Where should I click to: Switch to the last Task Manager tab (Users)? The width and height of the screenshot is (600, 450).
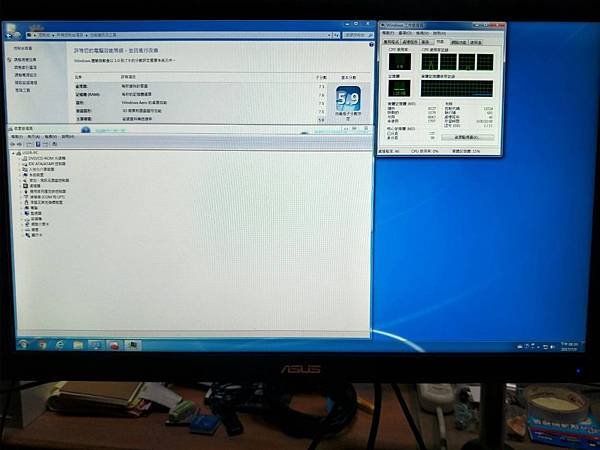(x=476, y=42)
